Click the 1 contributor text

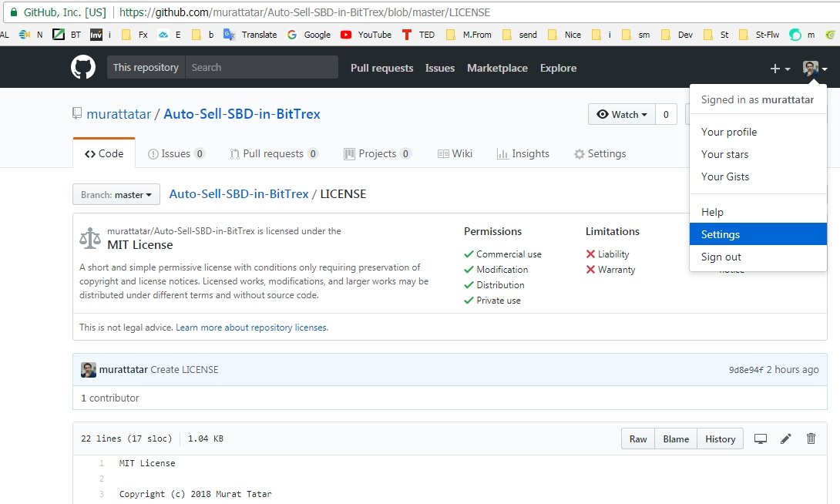(x=110, y=398)
